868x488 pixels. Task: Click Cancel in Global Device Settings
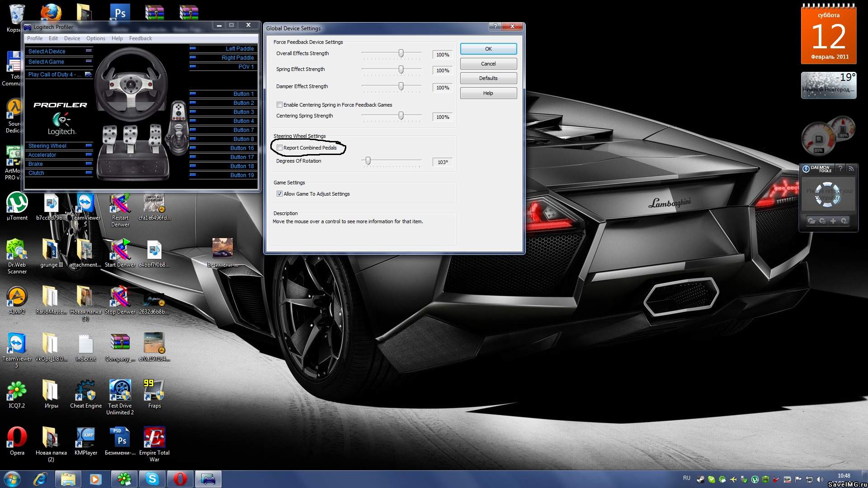pos(488,64)
